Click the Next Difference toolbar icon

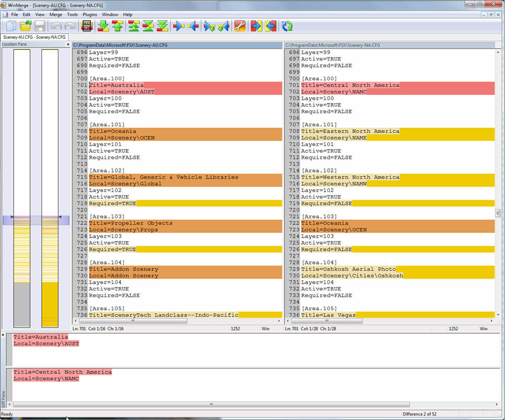tap(103, 26)
